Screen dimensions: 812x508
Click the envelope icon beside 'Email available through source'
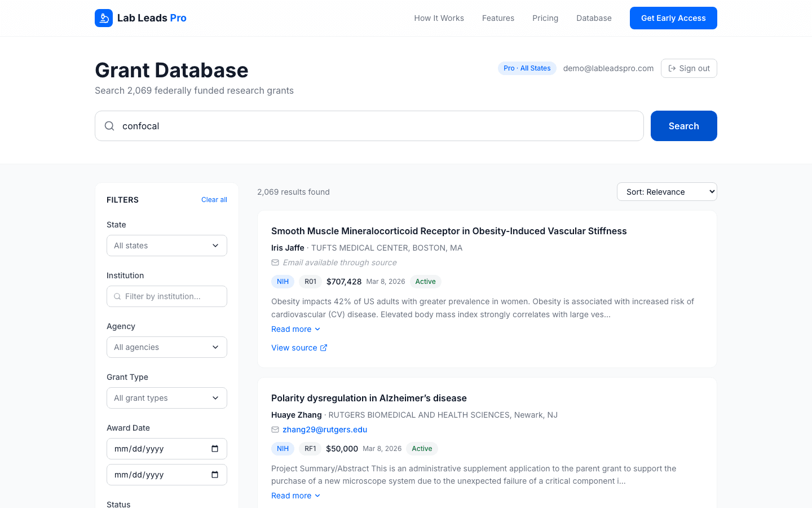275,262
